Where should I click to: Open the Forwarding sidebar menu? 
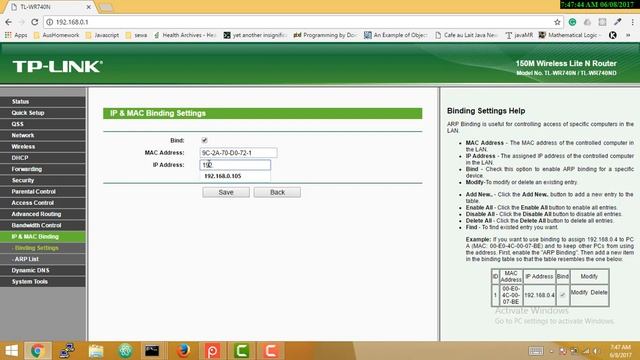point(43,169)
